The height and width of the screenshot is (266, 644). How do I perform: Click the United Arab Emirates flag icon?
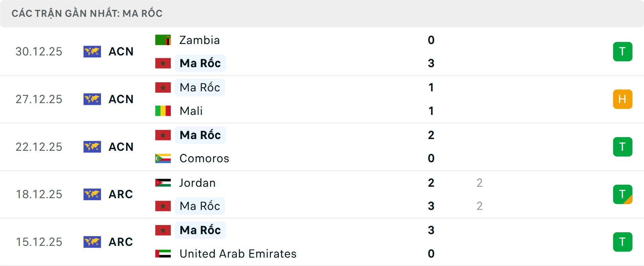click(x=163, y=254)
